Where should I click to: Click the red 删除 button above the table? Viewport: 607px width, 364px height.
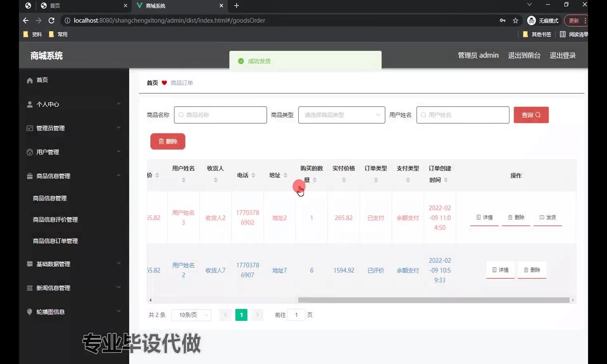(168, 141)
